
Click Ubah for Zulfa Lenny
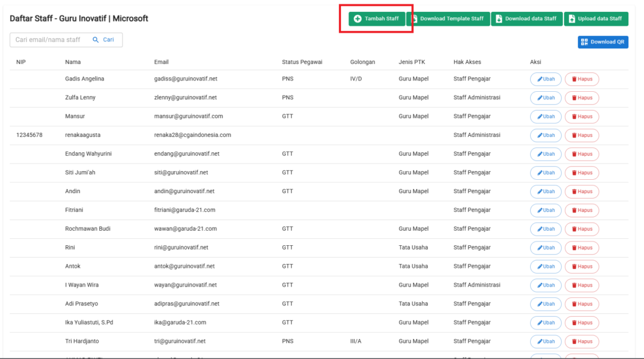click(x=546, y=97)
